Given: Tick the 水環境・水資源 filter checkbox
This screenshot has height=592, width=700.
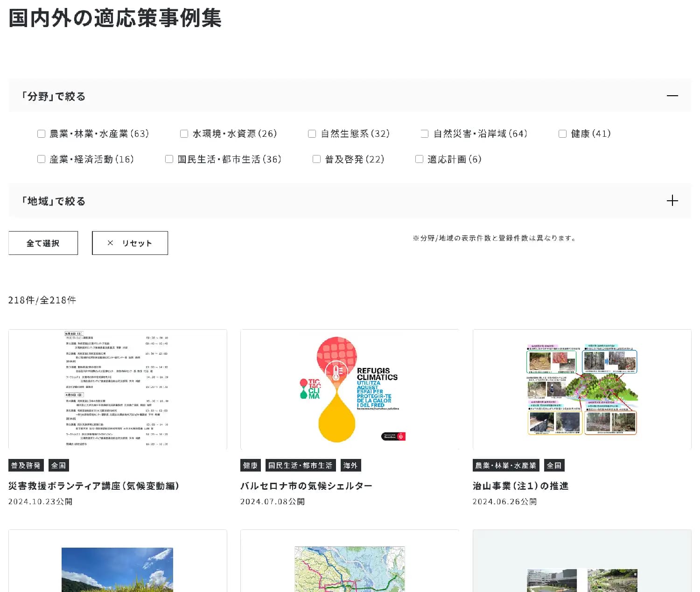Looking at the screenshot, I should coord(184,134).
